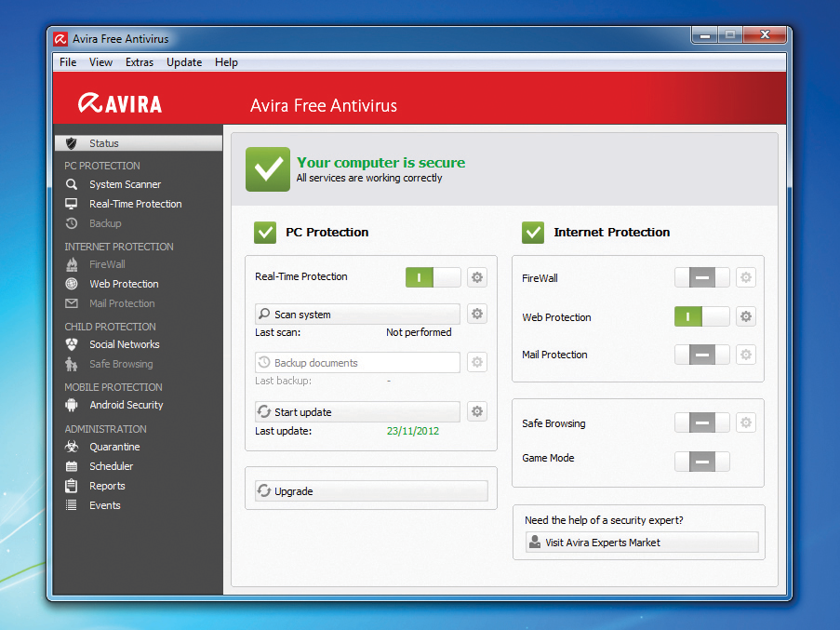Open the FireWall section in the sidebar

109,264
